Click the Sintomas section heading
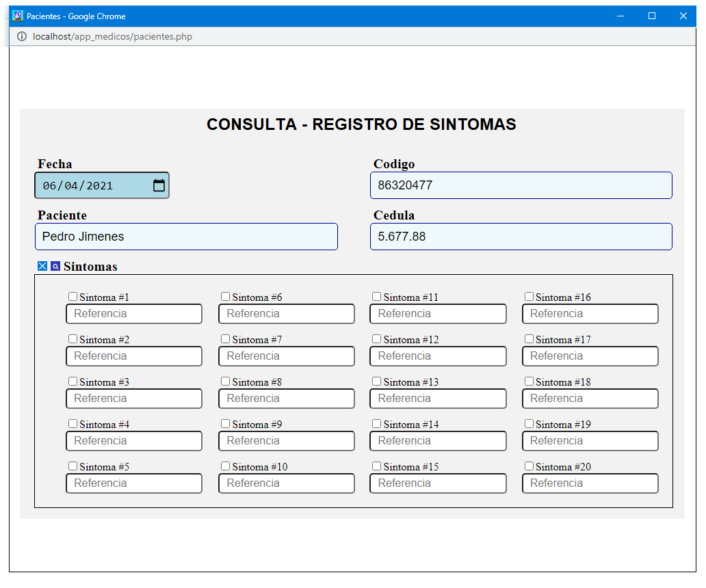Image resolution: width=706 pixels, height=588 pixels. [x=90, y=267]
